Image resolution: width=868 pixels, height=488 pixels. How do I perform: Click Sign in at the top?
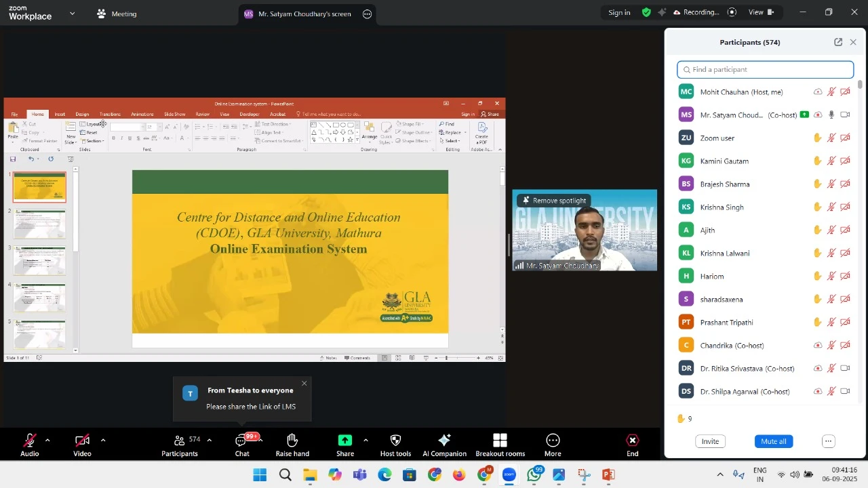619,12
